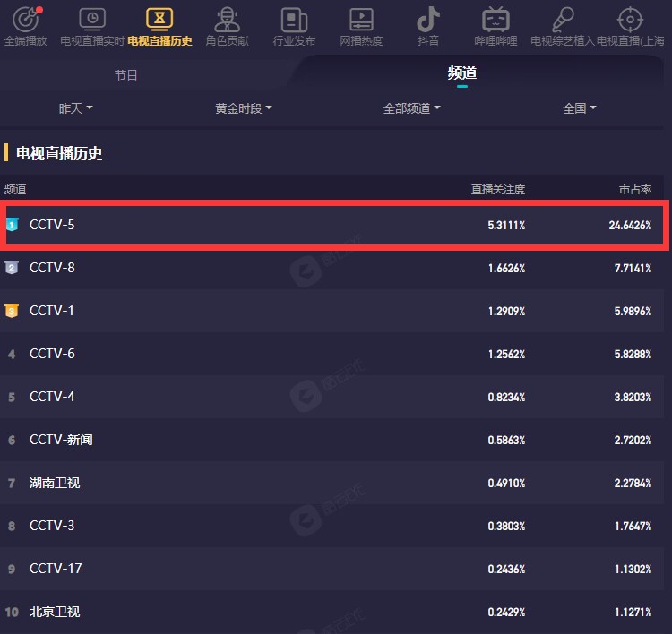
Task: Select the CCTV-1 channel row
Action: 332,311
